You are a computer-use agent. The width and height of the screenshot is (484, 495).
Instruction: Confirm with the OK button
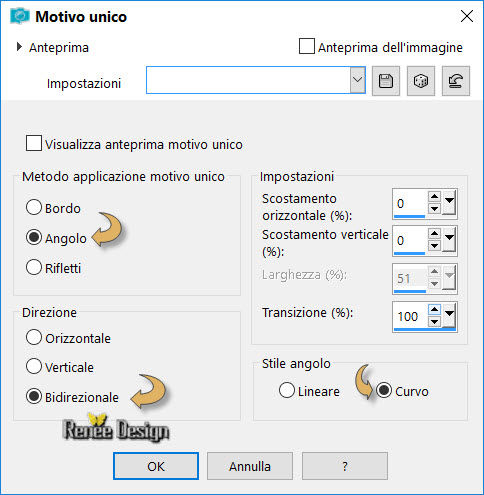coord(156,466)
